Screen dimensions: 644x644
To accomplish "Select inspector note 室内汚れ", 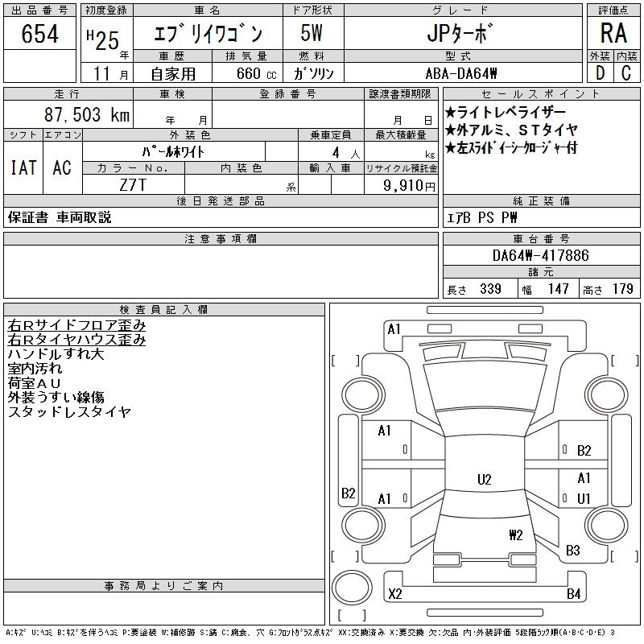I will (x=35, y=368).
